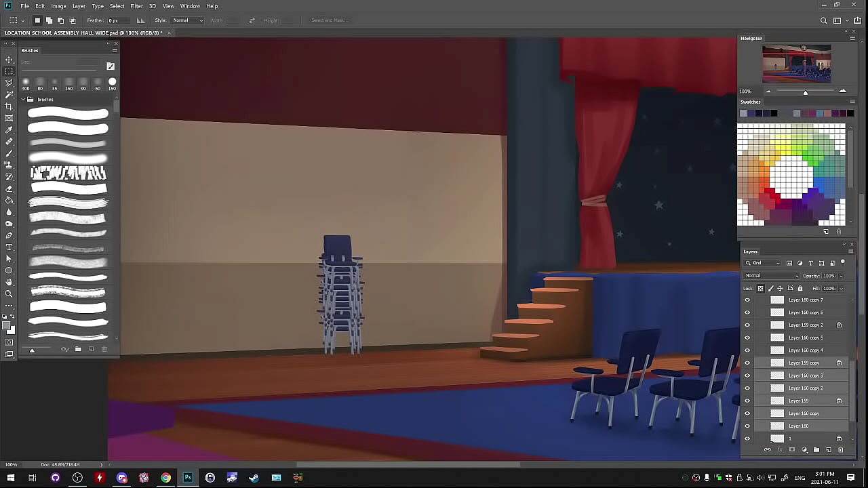This screenshot has height=488, width=868.
Task: Open the Filter menu
Action: [x=136, y=6]
